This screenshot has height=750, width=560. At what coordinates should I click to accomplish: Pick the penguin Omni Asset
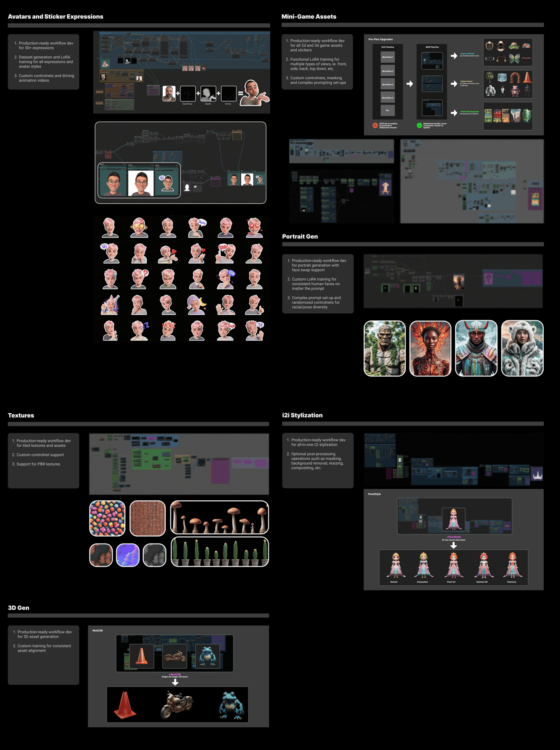502,91
